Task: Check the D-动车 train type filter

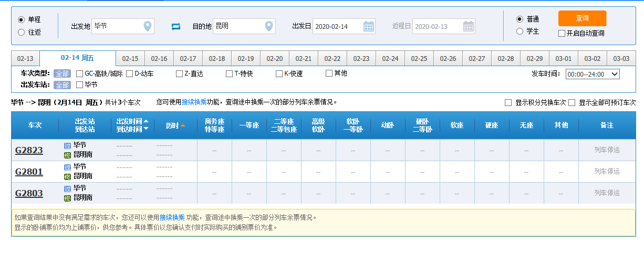Action: (x=130, y=73)
